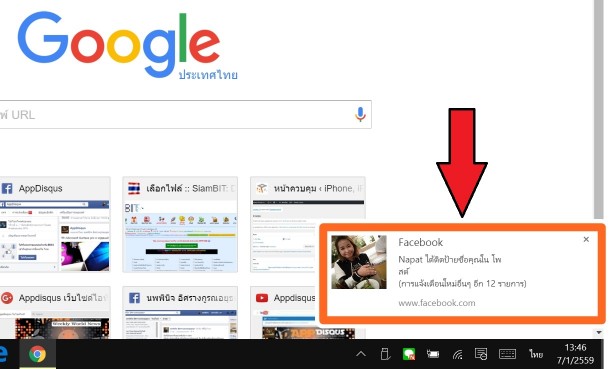Open the www.facebook.com notification link
Screen dimensions: 610x369
(x=436, y=303)
